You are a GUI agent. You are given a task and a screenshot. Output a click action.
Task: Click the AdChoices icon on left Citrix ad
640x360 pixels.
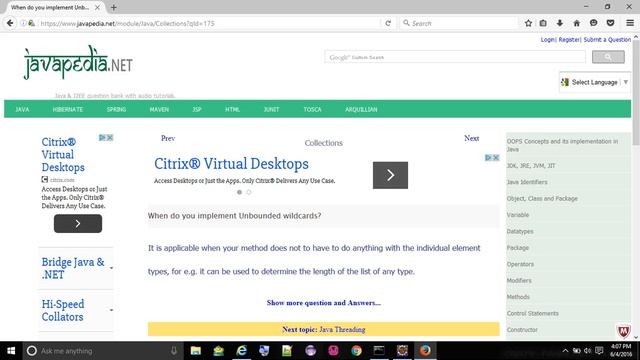tap(102, 138)
